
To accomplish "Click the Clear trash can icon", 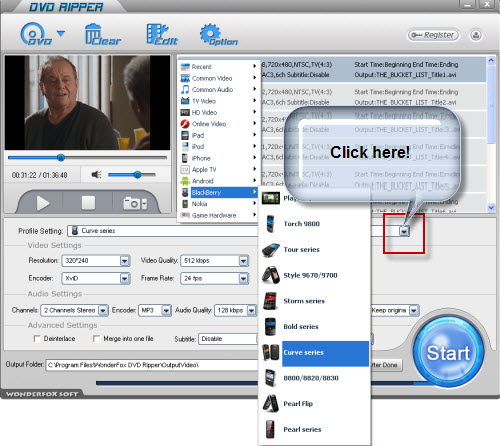I will pos(102,34).
